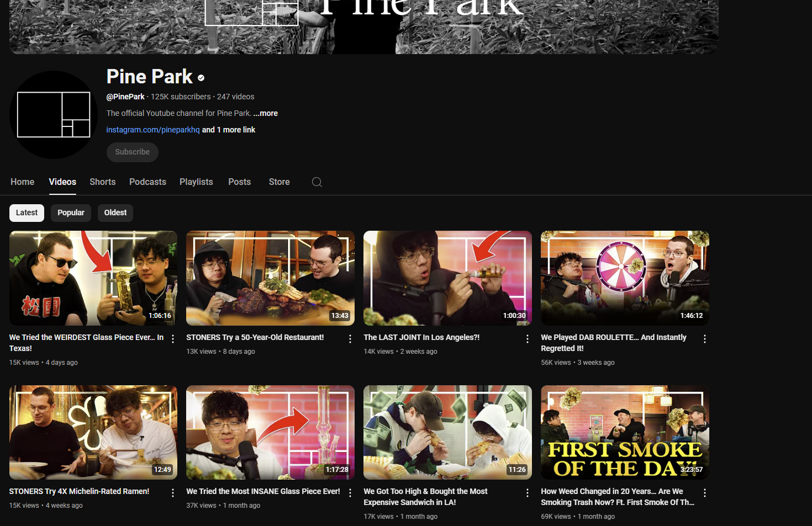Viewport: 812px width, 526px height.
Task: Open the channel search magnifier icon
Action: [317, 182]
